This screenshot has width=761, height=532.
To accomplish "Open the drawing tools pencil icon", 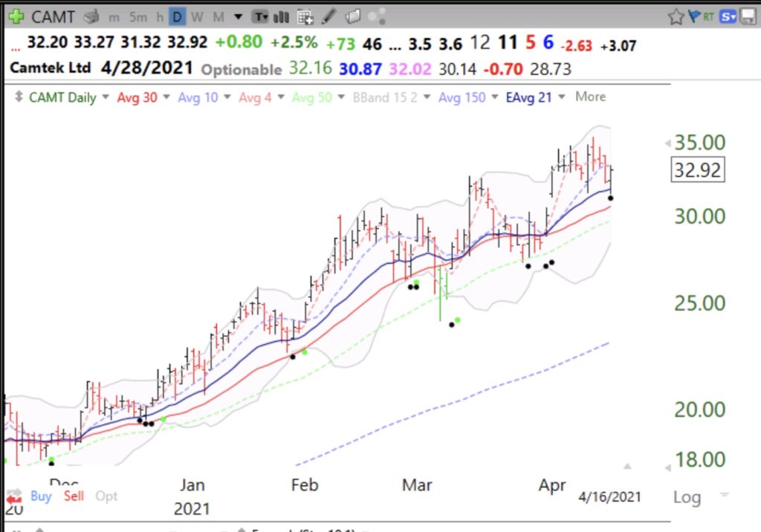I will (x=329, y=16).
